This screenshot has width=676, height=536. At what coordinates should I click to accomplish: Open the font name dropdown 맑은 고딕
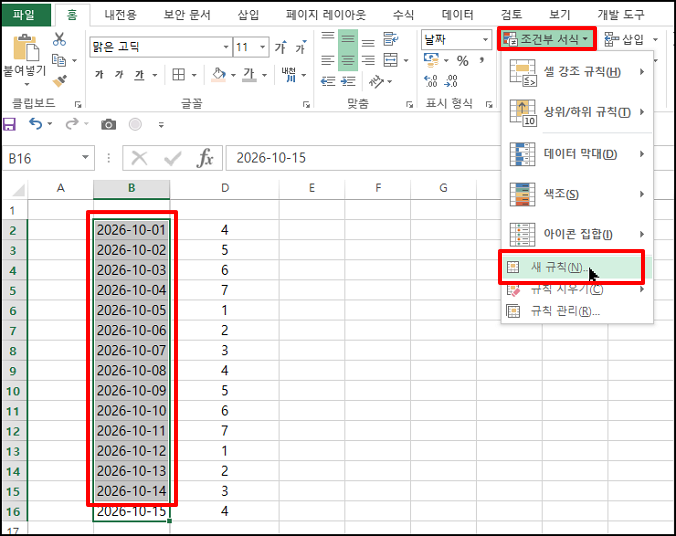226,47
